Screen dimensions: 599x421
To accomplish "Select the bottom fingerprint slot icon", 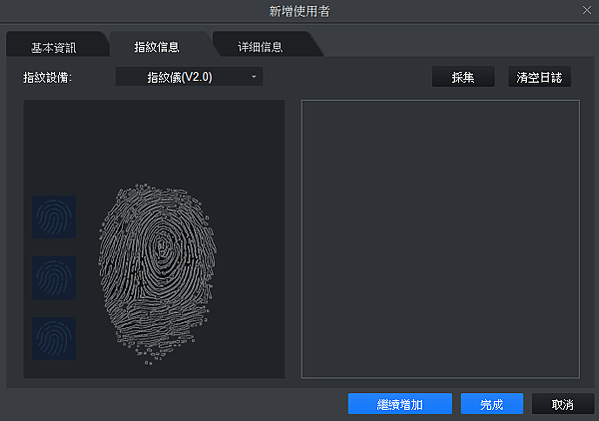I will (x=54, y=338).
